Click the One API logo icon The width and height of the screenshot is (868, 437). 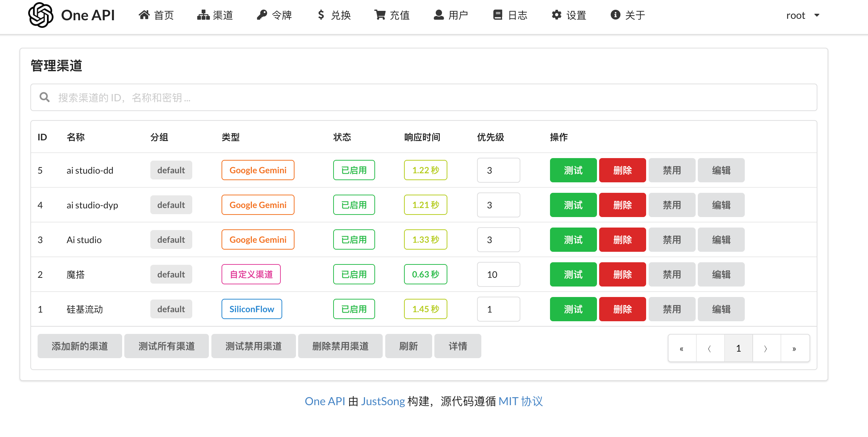[x=41, y=15]
